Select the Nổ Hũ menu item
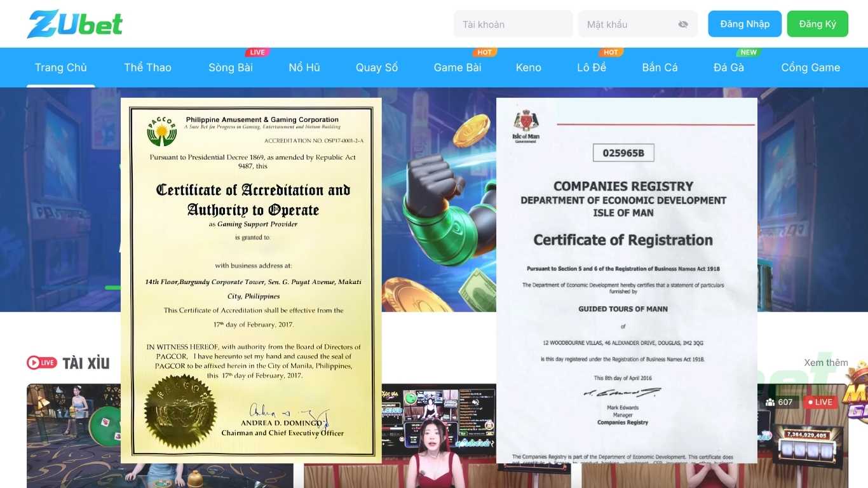 304,67
